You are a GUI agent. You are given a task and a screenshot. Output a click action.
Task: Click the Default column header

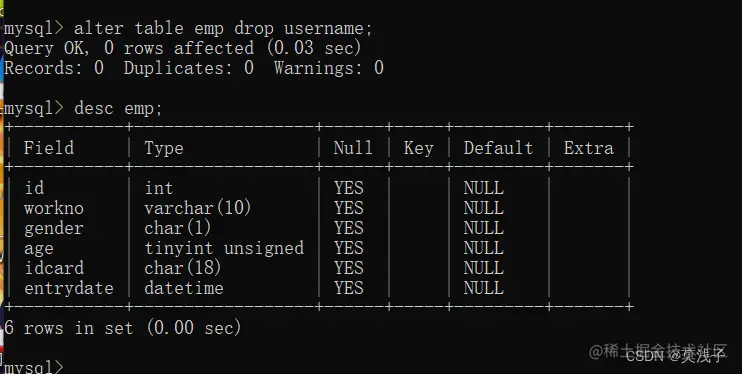(498, 148)
